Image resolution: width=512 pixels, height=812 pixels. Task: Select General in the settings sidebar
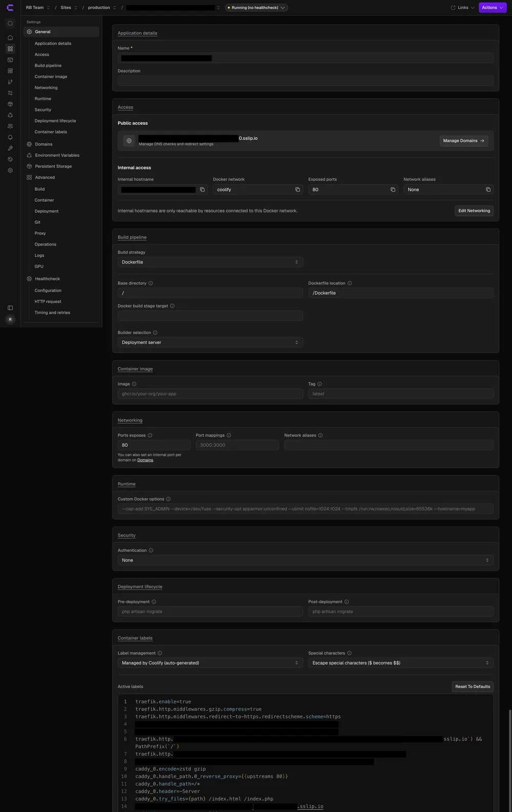pyautogui.click(x=61, y=32)
